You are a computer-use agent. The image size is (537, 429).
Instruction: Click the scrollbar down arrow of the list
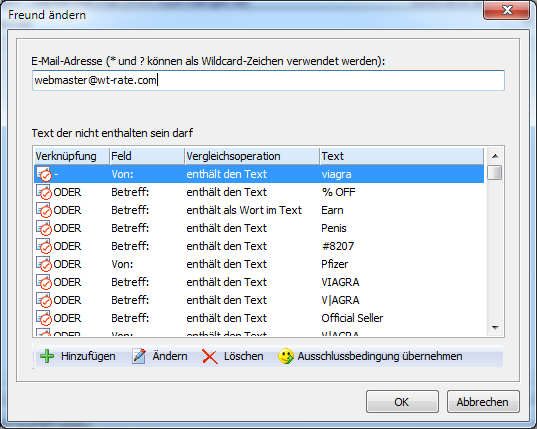(x=495, y=328)
